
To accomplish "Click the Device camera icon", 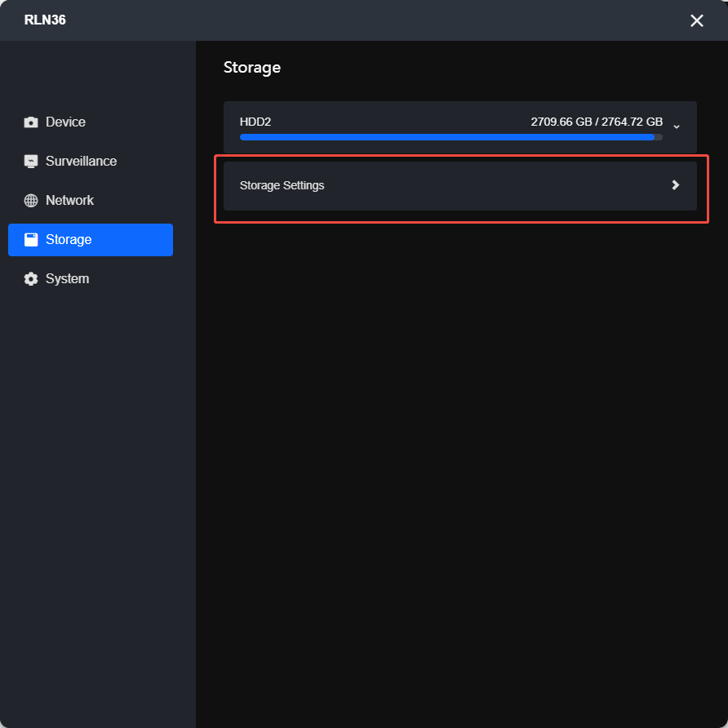I will pos(31,122).
